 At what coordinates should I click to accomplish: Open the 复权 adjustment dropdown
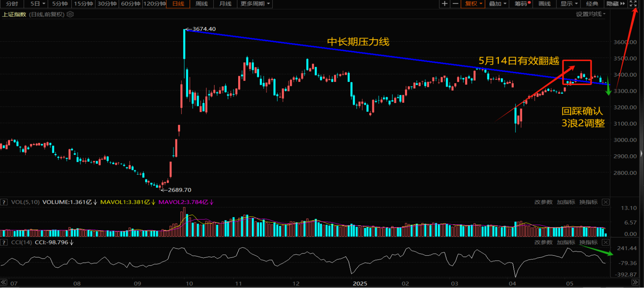point(473,4)
